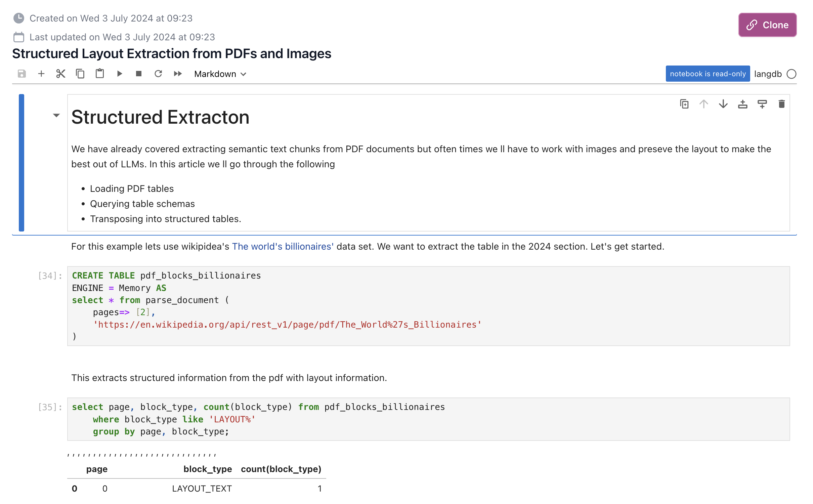Viewport: 813px width, 504px height.
Task: Click the Clone button
Action: point(767,25)
